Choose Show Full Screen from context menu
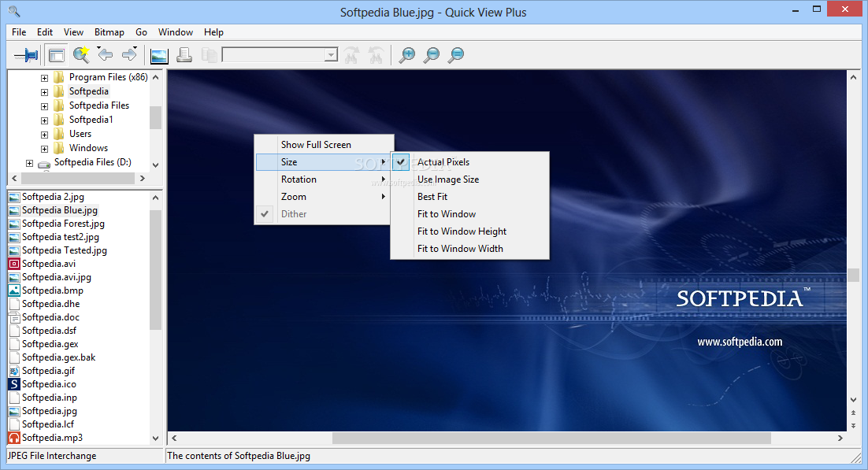 pyautogui.click(x=324, y=145)
